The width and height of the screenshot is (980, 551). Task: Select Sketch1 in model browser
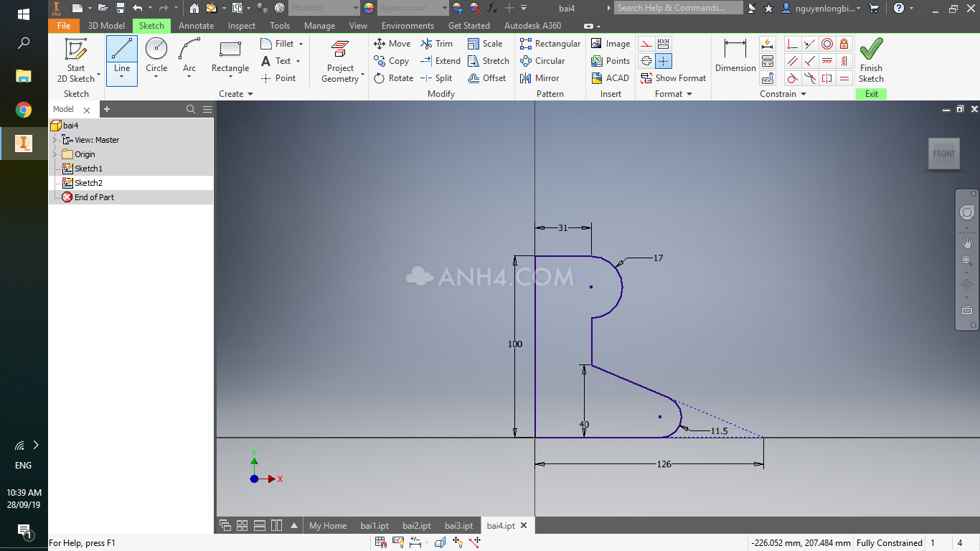[88, 169]
